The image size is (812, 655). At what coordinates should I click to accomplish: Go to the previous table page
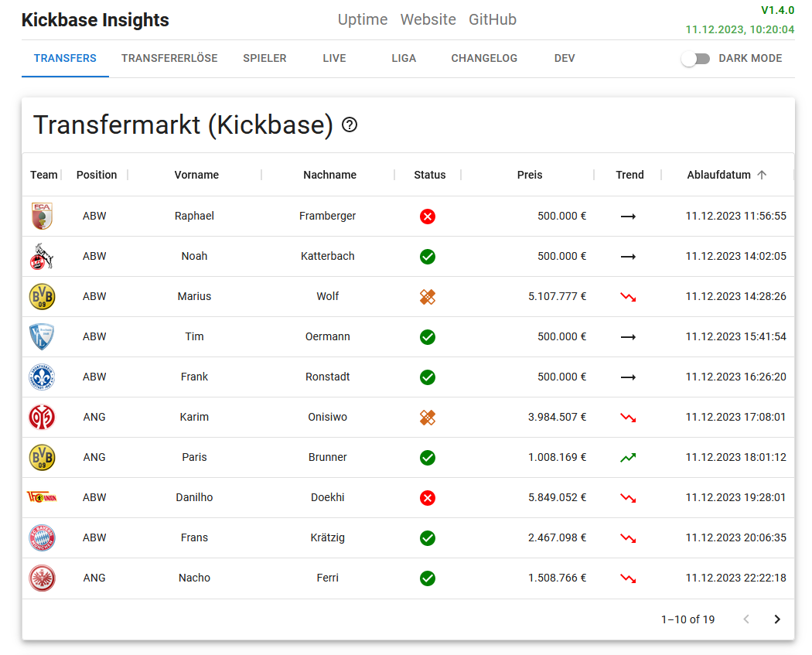[746, 619]
